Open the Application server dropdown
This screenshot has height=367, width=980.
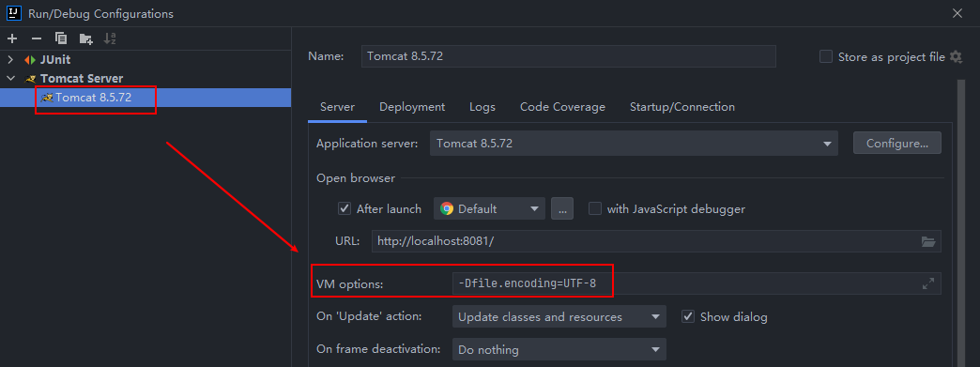634,144
